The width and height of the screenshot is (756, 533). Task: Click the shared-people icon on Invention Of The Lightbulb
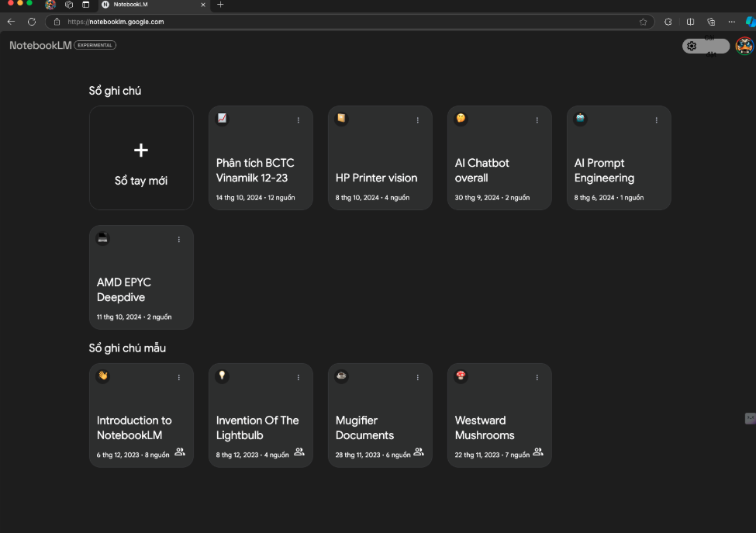coord(299,452)
